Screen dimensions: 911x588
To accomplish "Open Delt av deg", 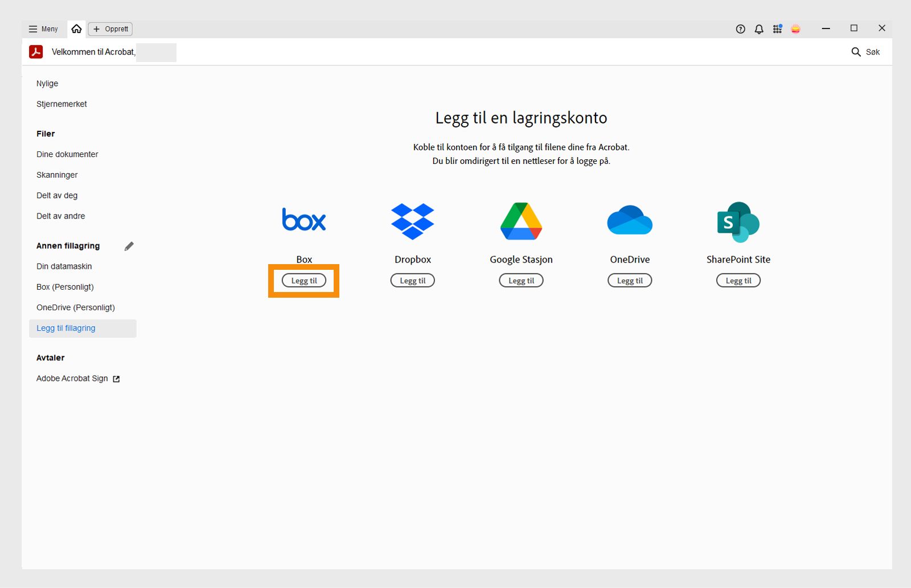I will coord(57,195).
